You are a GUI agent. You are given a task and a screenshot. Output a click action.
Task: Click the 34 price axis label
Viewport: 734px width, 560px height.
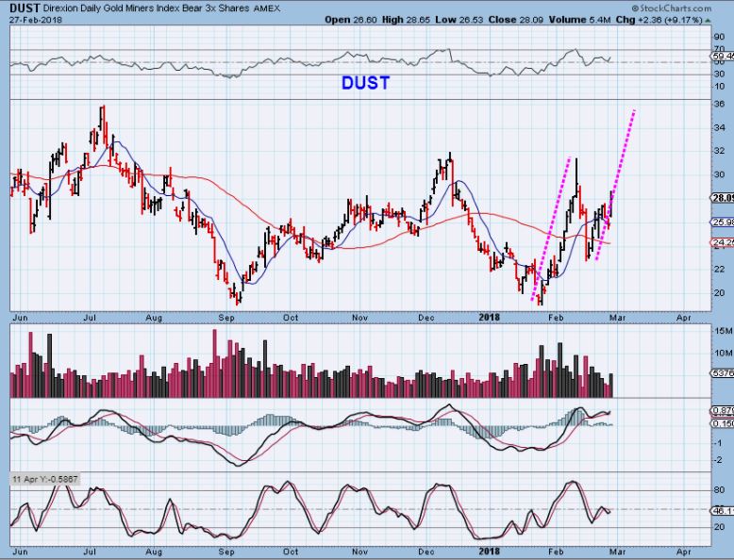tap(719, 127)
